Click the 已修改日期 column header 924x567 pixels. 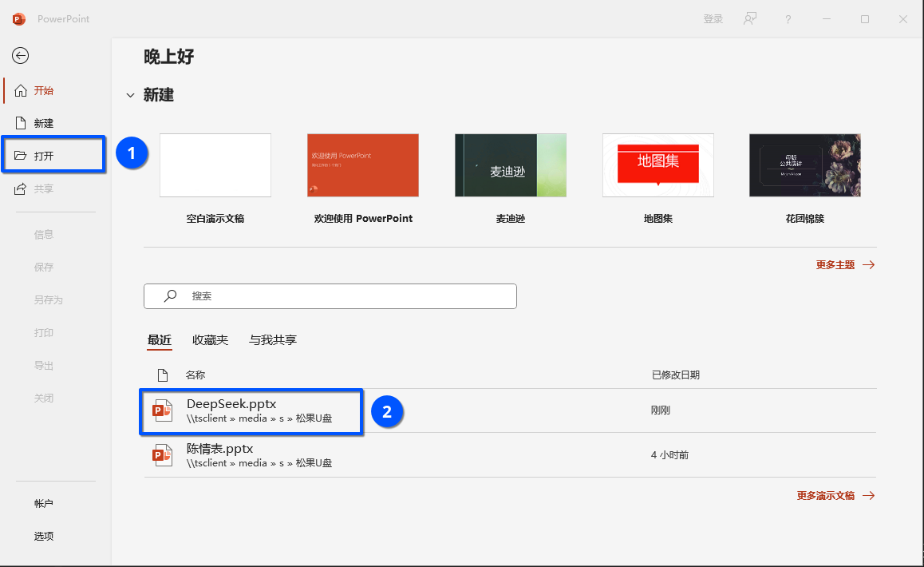point(675,375)
